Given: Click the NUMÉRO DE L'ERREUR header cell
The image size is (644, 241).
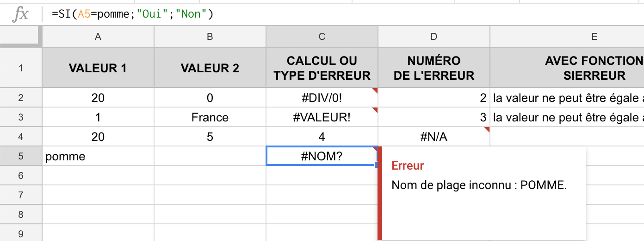Looking at the screenshot, I should [433, 68].
